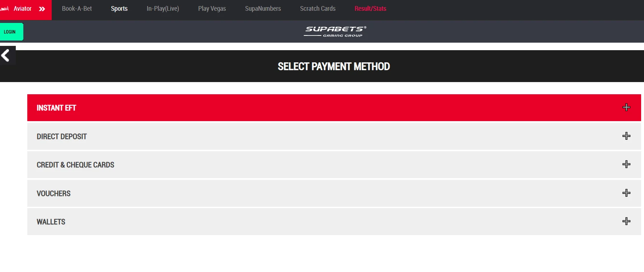Expand the Wallets payment section
The height and width of the screenshot is (272, 644).
(x=626, y=221)
